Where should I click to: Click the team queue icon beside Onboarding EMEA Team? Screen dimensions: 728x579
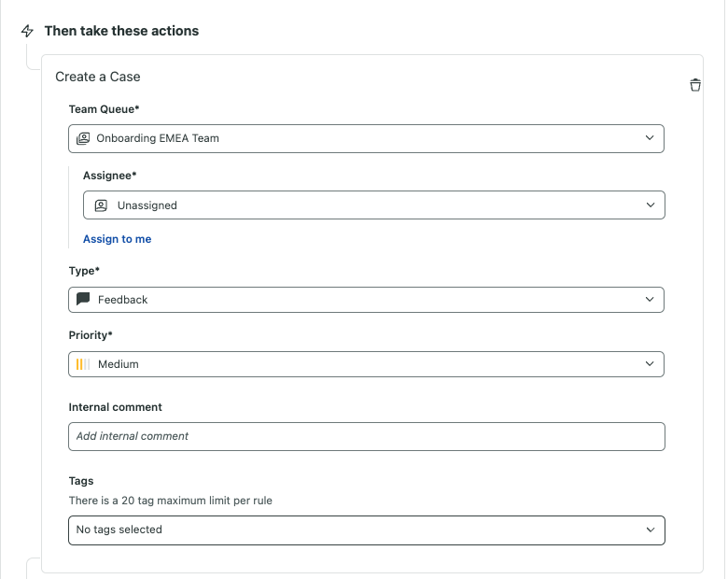pos(83,138)
